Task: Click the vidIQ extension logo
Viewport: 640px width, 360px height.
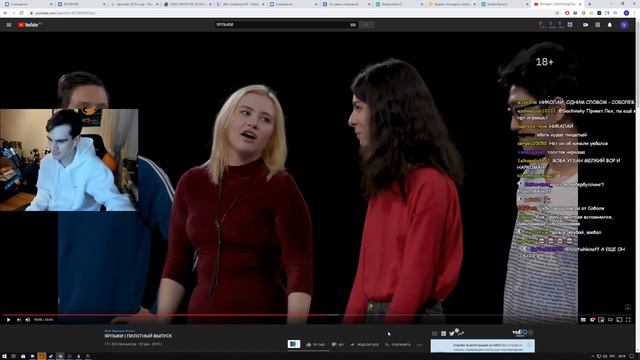Action: point(520,333)
